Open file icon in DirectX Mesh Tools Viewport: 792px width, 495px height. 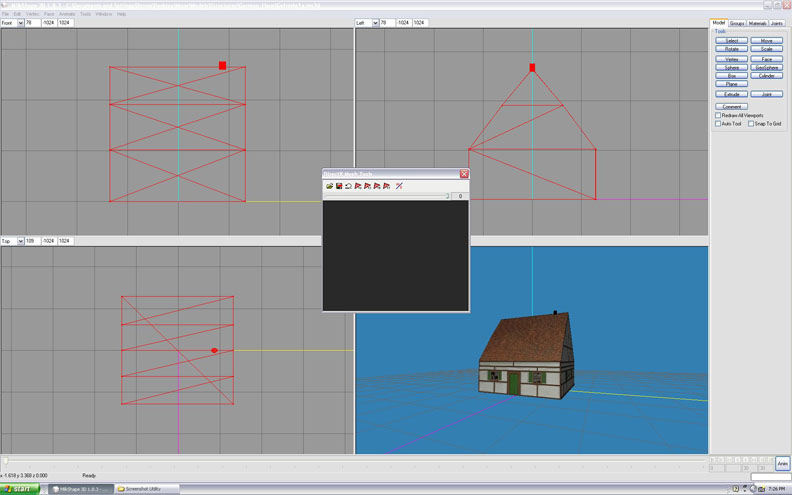[329, 186]
